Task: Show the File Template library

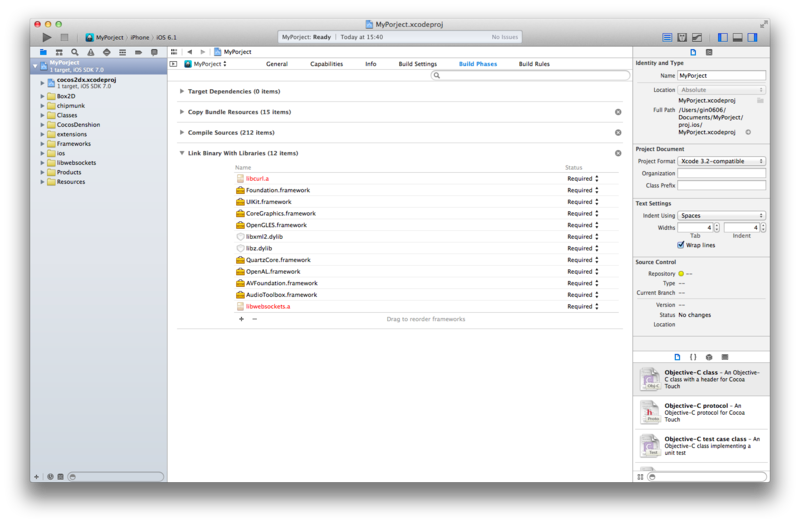Action: tap(677, 357)
